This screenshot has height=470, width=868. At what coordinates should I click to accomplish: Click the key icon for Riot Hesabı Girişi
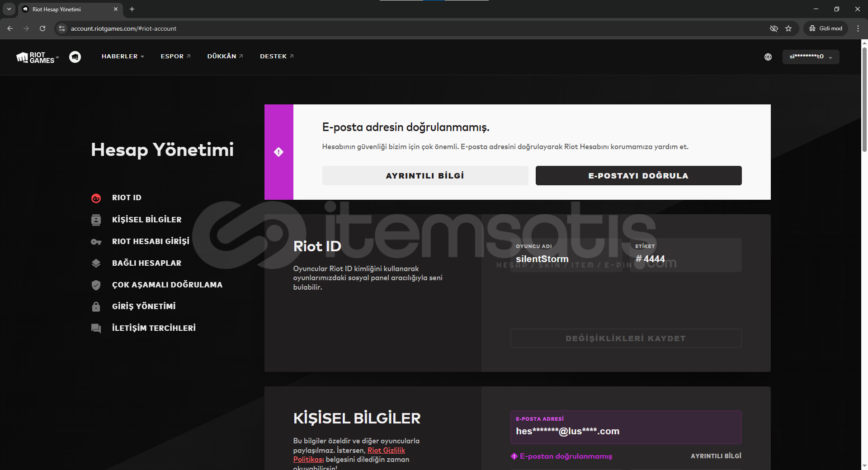96,242
